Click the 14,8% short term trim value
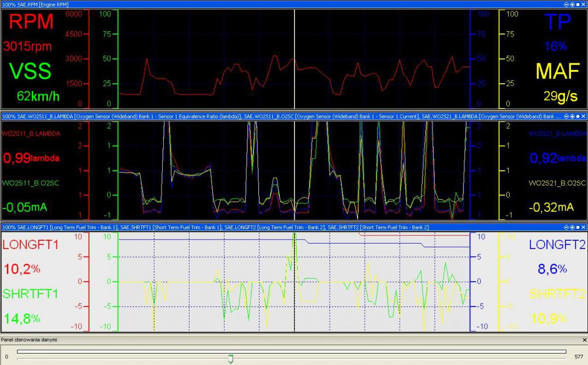 (22, 318)
